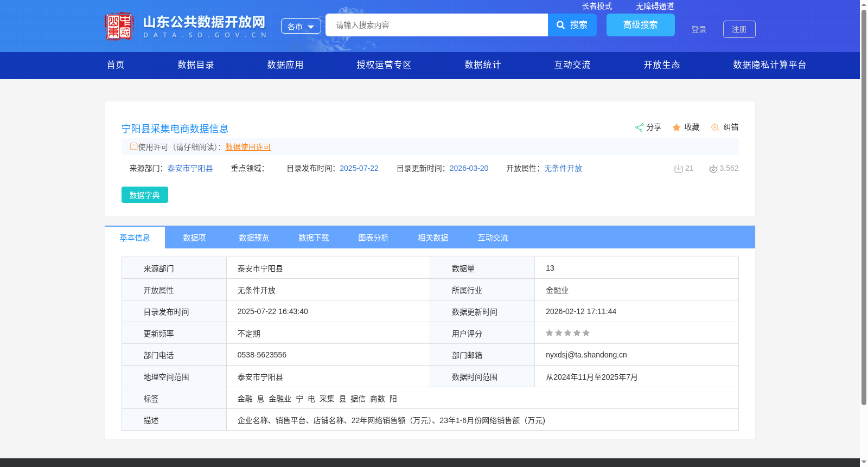Open 授权运营专区 navigation item

384,65
